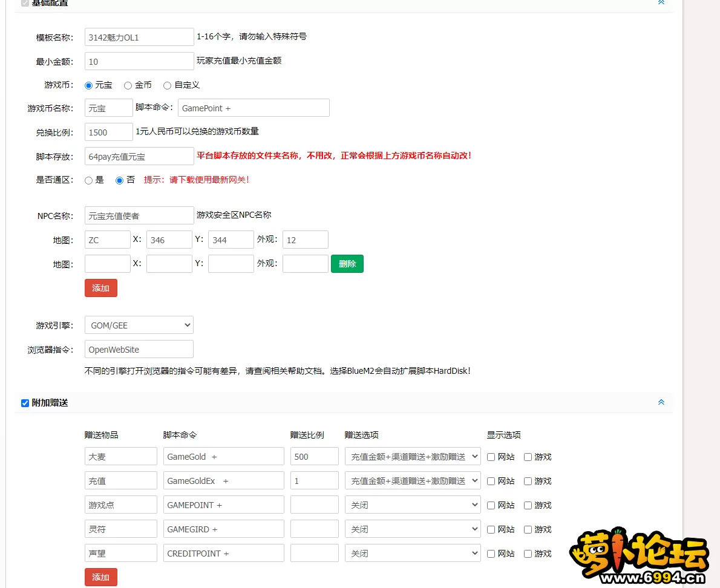Focus the 地图 field containing ZC

point(108,240)
